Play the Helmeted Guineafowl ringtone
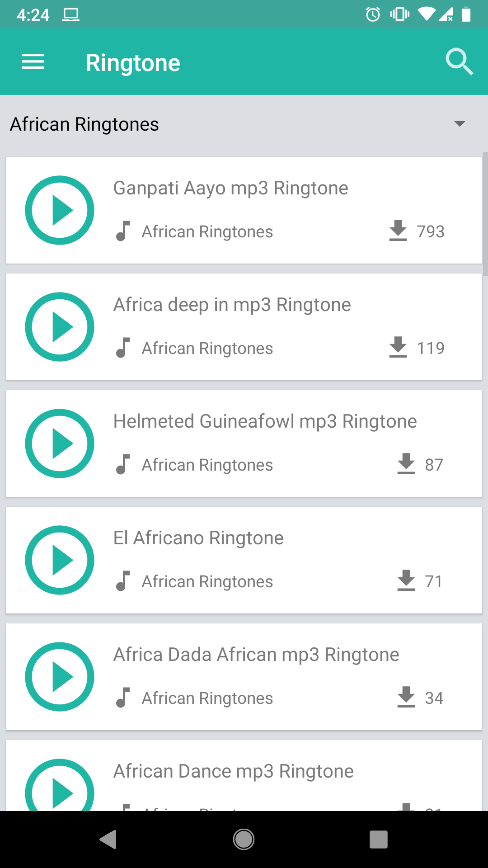488x868 pixels. click(x=60, y=443)
